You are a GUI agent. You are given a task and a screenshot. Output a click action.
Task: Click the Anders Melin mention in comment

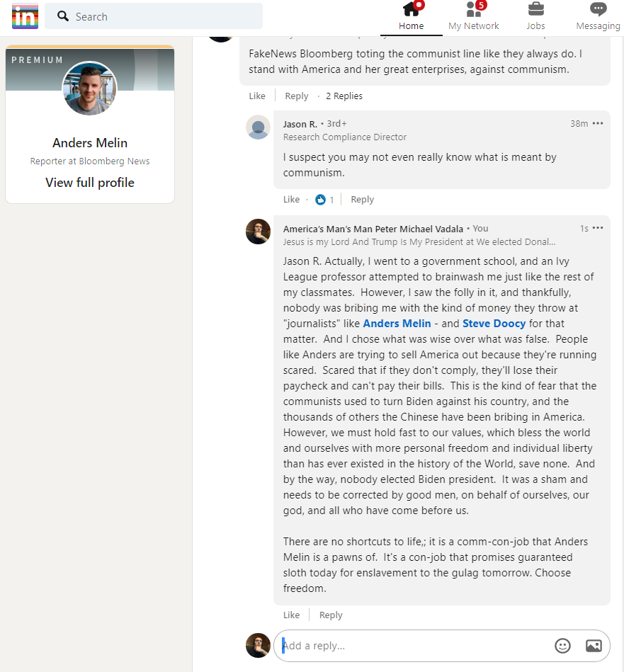[x=397, y=324]
